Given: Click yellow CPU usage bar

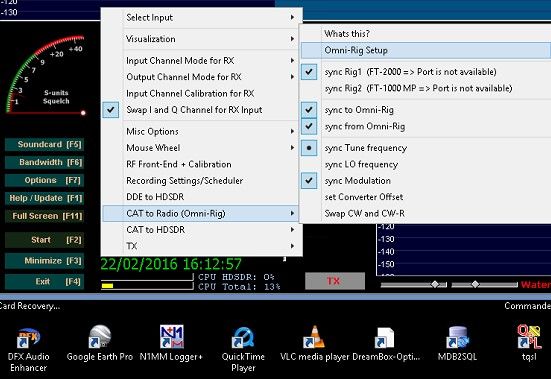Looking at the screenshot, I should (x=107, y=286).
